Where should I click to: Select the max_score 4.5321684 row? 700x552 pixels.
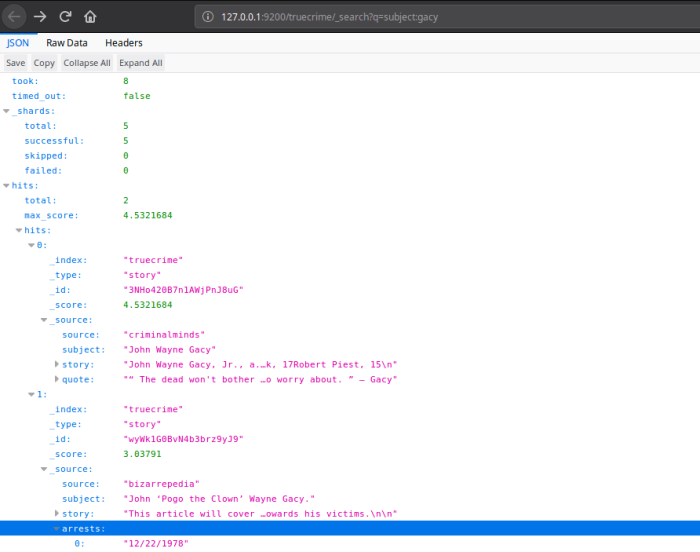pos(350,215)
